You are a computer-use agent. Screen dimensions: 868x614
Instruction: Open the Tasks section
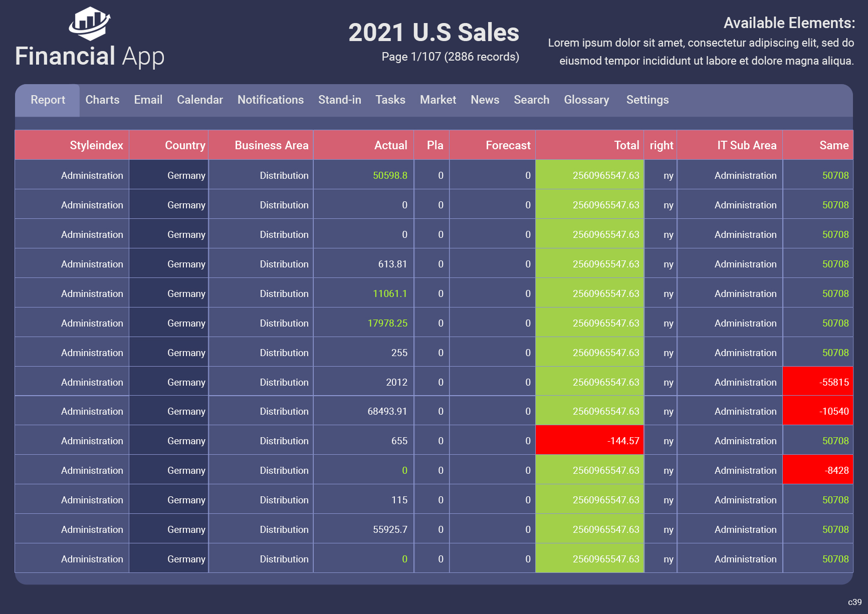[390, 100]
